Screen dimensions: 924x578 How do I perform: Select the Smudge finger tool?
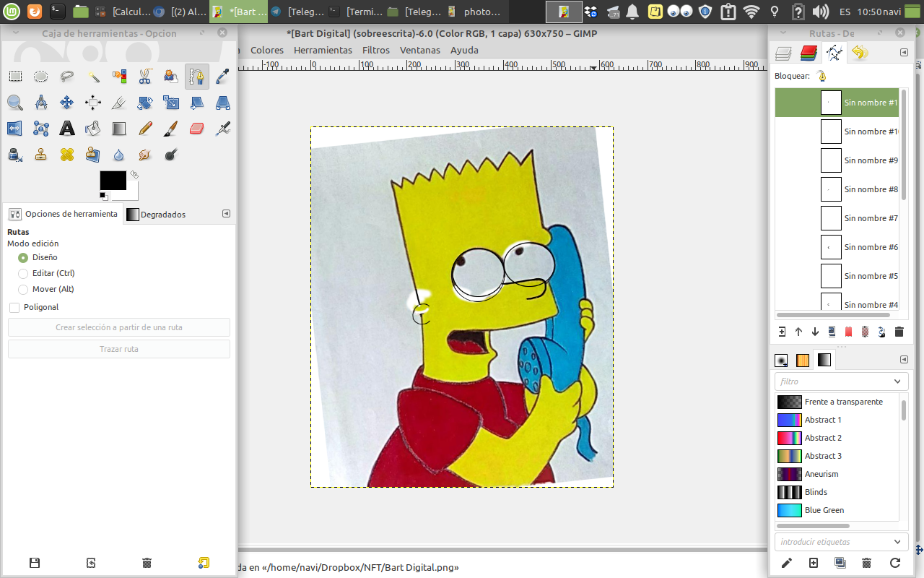[x=145, y=155]
